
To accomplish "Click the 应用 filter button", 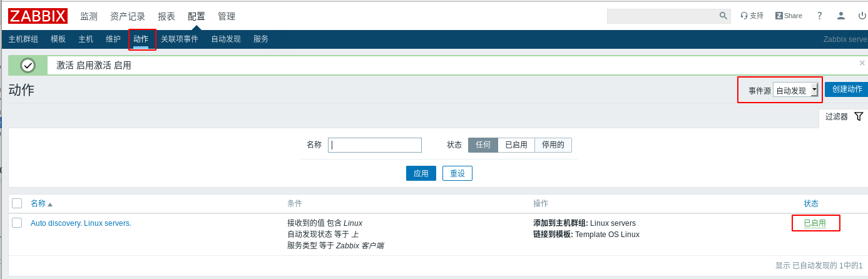I will 421,173.
